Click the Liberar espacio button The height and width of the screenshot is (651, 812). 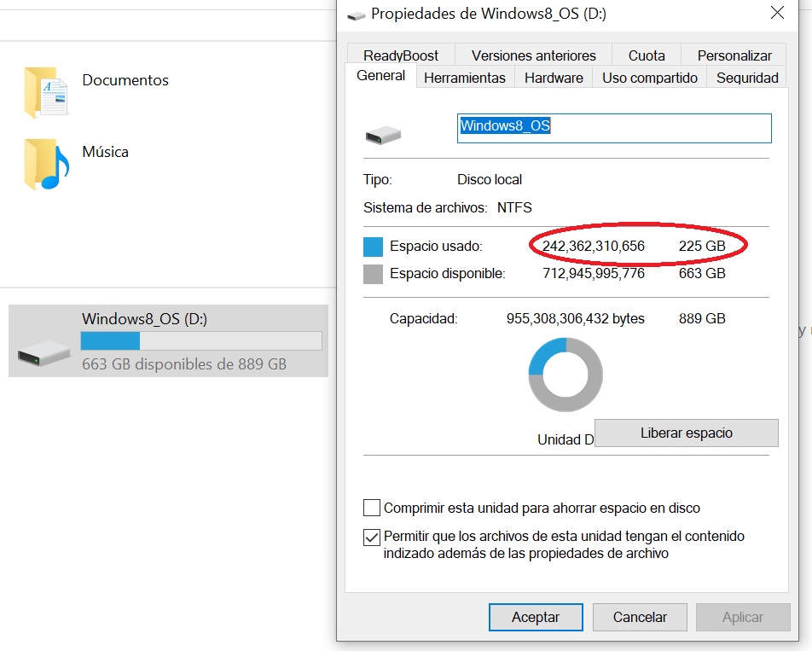tap(686, 433)
